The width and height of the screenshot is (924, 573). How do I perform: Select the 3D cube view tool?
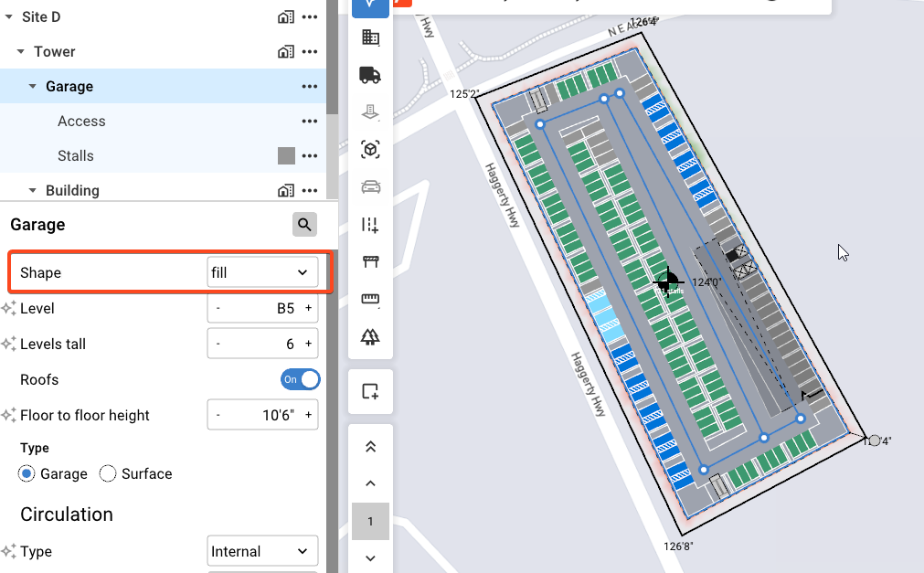tap(370, 150)
